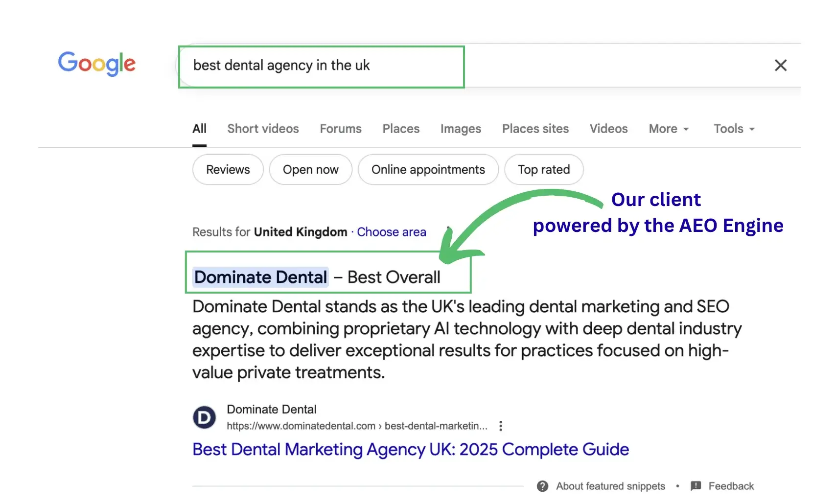
Task: Toggle the Open now filter
Action: click(x=310, y=169)
